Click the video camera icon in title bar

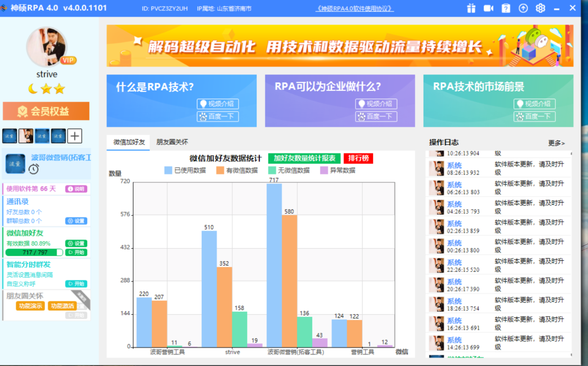(x=489, y=8)
